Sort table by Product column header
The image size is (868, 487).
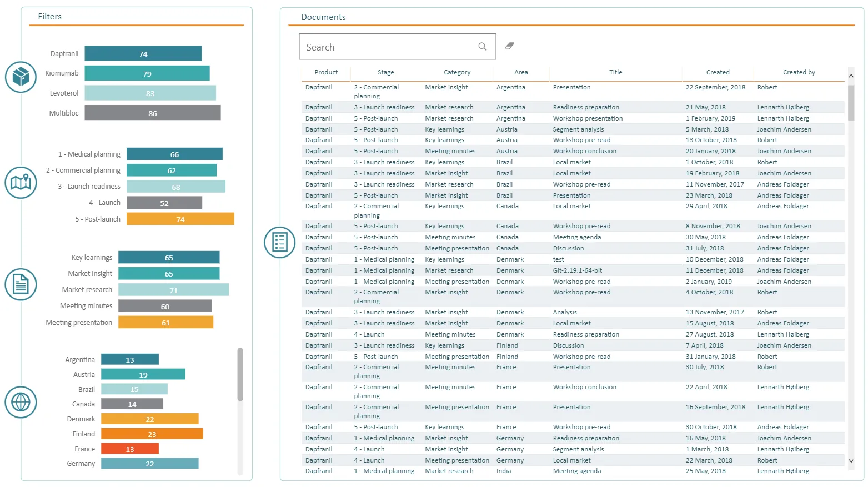coord(326,72)
